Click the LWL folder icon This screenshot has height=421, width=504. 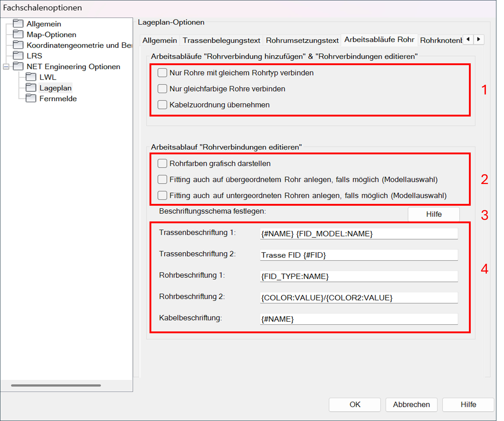pyautogui.click(x=31, y=77)
